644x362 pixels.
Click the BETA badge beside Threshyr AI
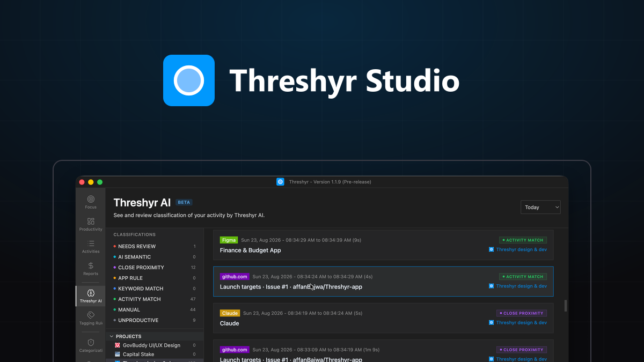184,203
